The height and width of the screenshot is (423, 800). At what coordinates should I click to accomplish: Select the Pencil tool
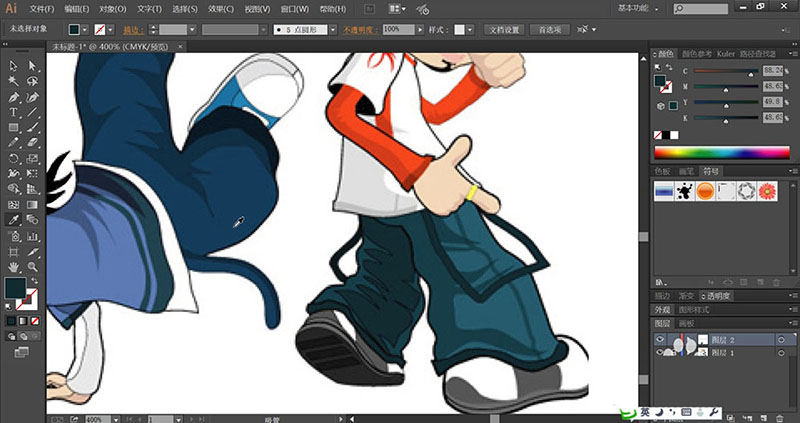pos(14,143)
